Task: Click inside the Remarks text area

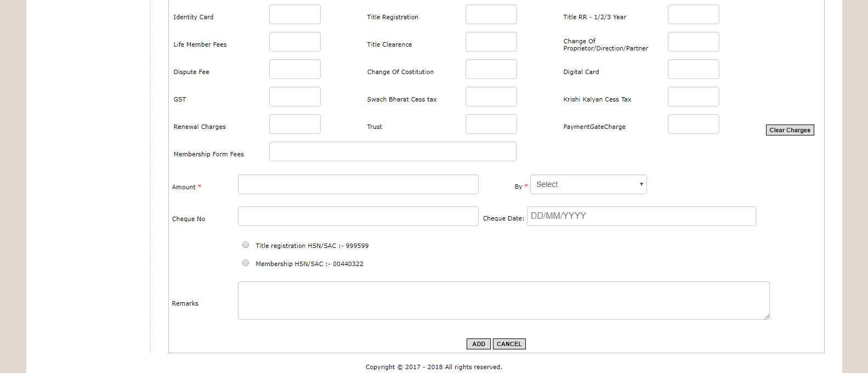Action: click(503, 301)
